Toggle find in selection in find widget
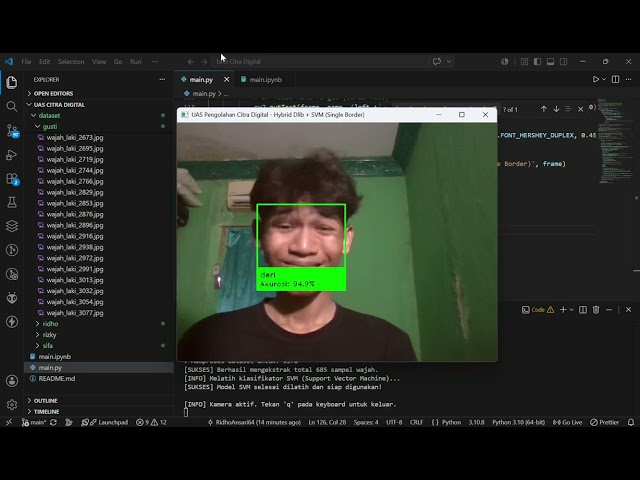640x480 pixels. tap(568, 109)
